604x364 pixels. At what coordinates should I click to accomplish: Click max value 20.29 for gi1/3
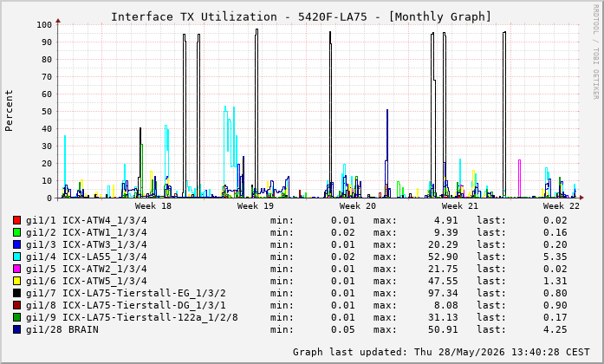coord(443,245)
